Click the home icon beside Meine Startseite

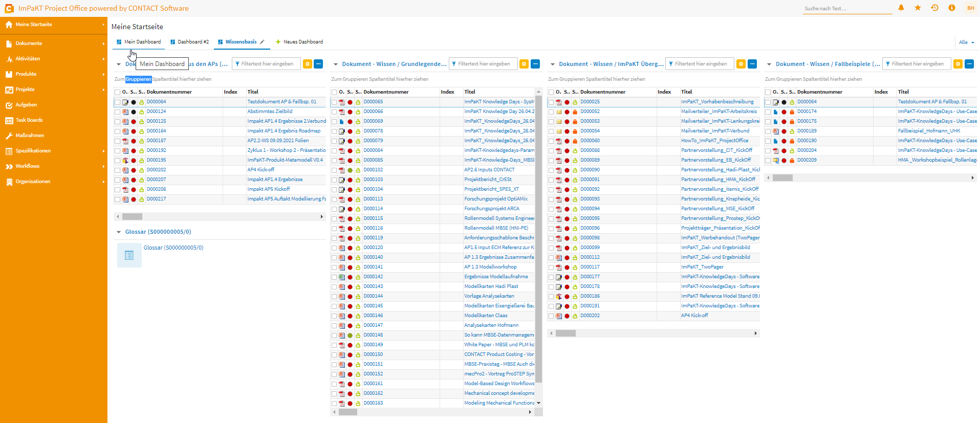tap(9, 25)
